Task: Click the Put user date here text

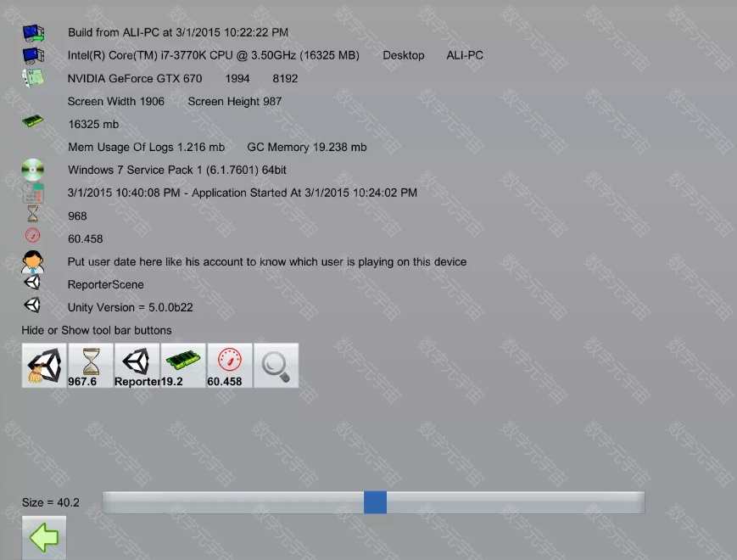Action: [x=267, y=262]
